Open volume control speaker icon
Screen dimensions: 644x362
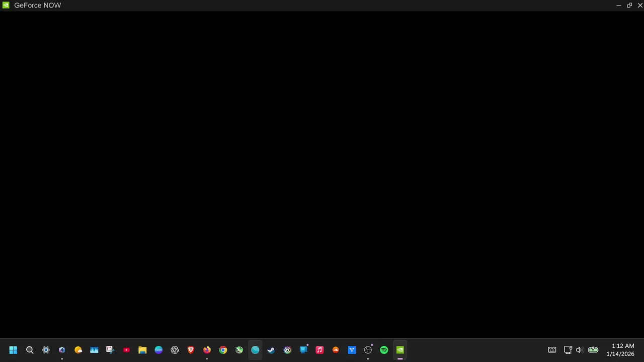pos(579,350)
